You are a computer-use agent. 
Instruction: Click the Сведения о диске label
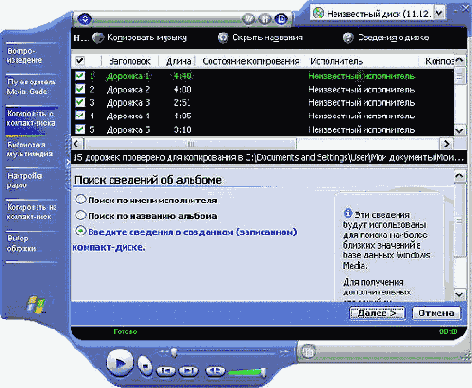click(393, 38)
